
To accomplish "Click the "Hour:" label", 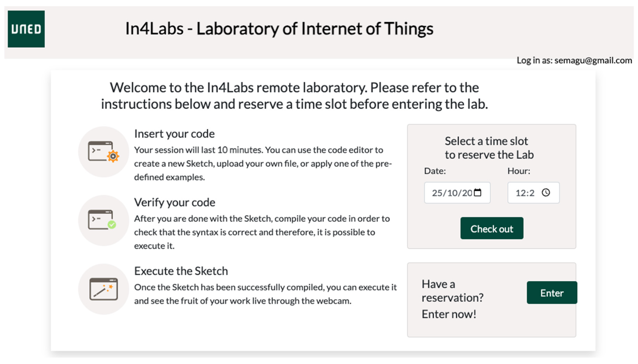I will tap(519, 171).
